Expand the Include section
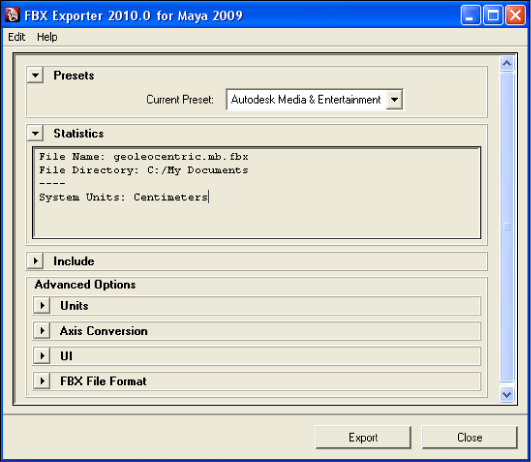This screenshot has width=531, height=462. click(x=36, y=261)
